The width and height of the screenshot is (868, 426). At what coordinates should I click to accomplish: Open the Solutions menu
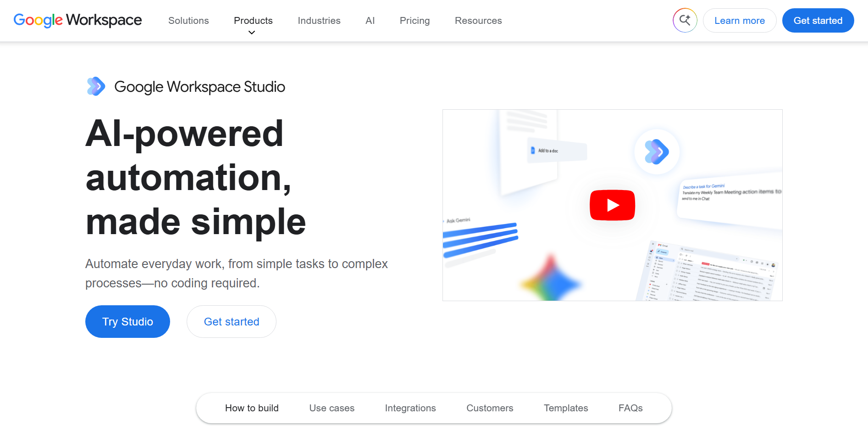coord(188,21)
